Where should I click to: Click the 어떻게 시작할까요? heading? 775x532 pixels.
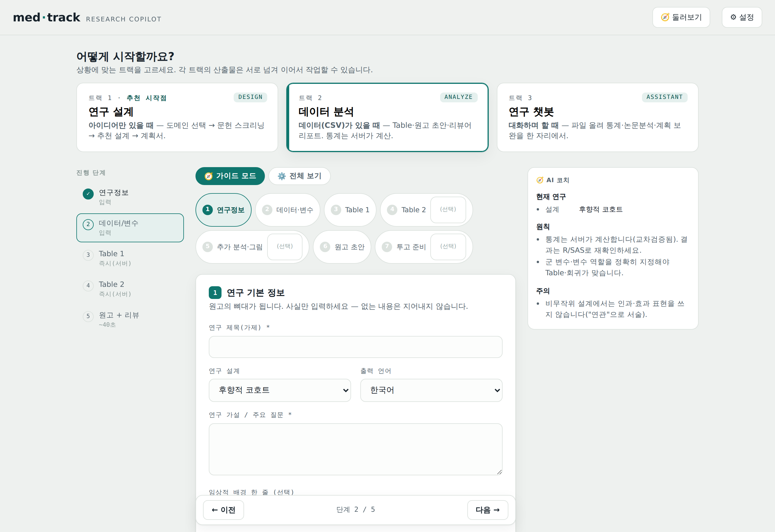pyautogui.click(x=126, y=56)
